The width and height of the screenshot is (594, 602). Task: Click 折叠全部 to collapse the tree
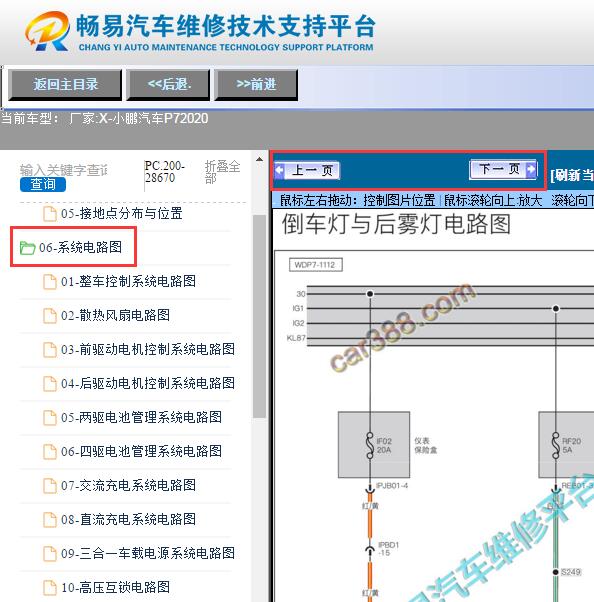pos(222,172)
